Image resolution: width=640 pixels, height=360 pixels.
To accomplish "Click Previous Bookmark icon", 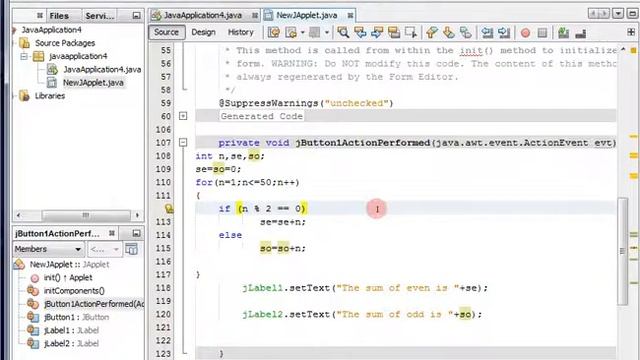I will click(x=431, y=32).
